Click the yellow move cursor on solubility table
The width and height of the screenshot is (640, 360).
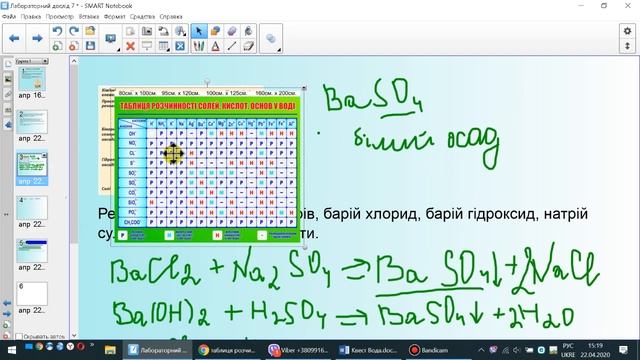point(173,153)
